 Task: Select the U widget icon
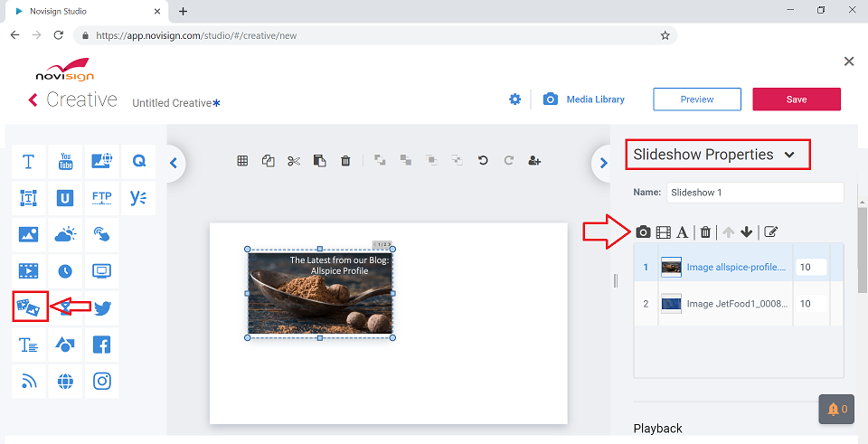pyautogui.click(x=65, y=198)
